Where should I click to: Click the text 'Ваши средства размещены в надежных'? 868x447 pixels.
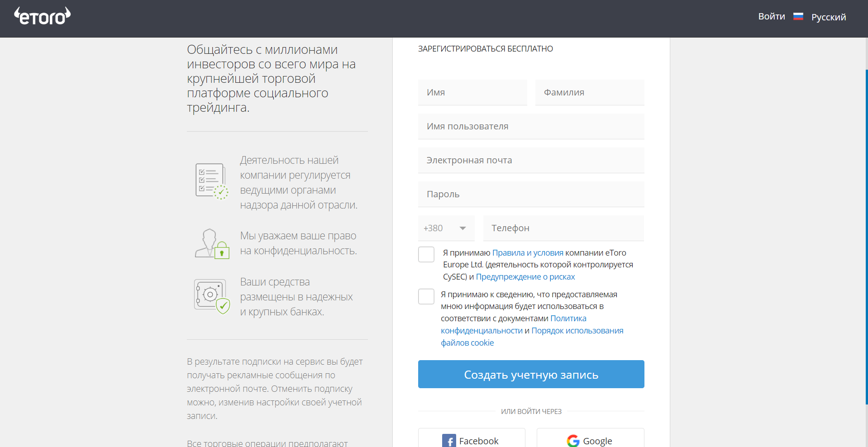point(296,289)
